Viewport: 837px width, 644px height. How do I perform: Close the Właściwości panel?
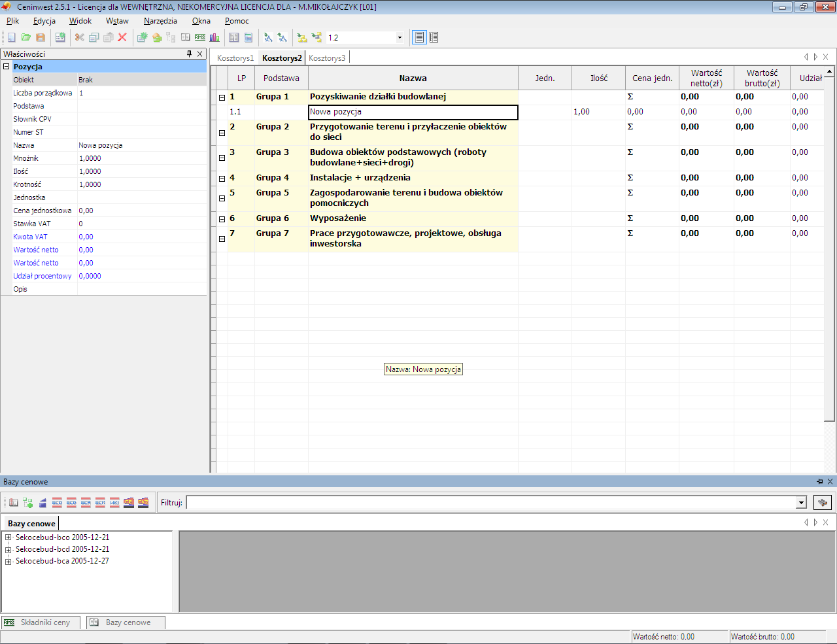(200, 54)
